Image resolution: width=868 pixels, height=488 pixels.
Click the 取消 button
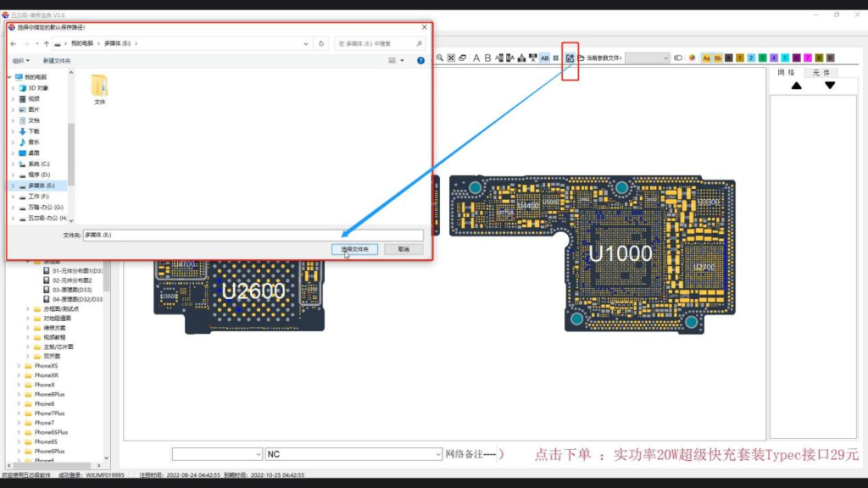[x=403, y=250]
